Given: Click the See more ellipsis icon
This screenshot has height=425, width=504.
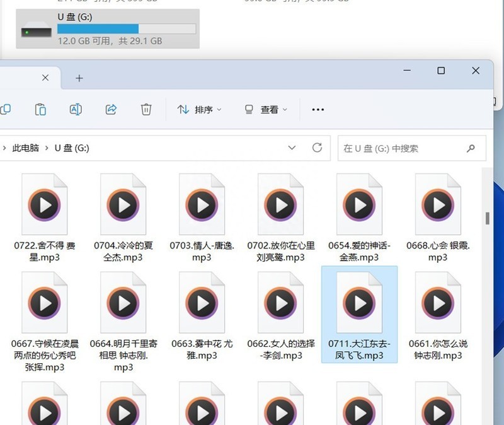Looking at the screenshot, I should (318, 109).
